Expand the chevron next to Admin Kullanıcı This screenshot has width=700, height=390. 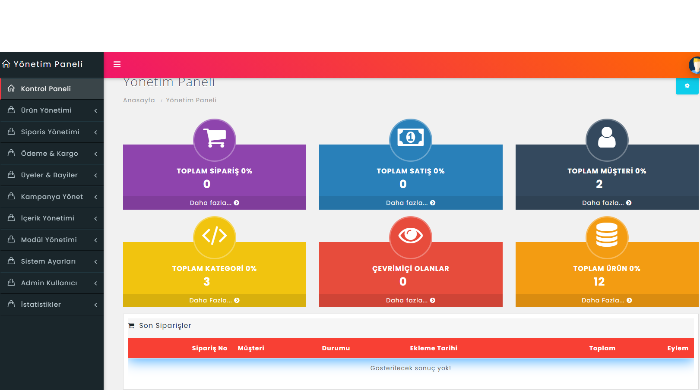pyautogui.click(x=96, y=283)
